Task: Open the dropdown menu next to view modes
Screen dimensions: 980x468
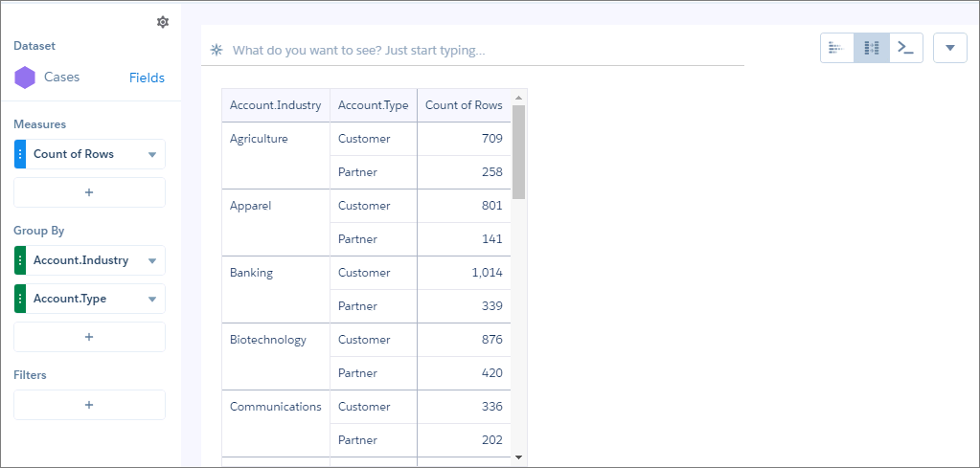Action: 950,48
